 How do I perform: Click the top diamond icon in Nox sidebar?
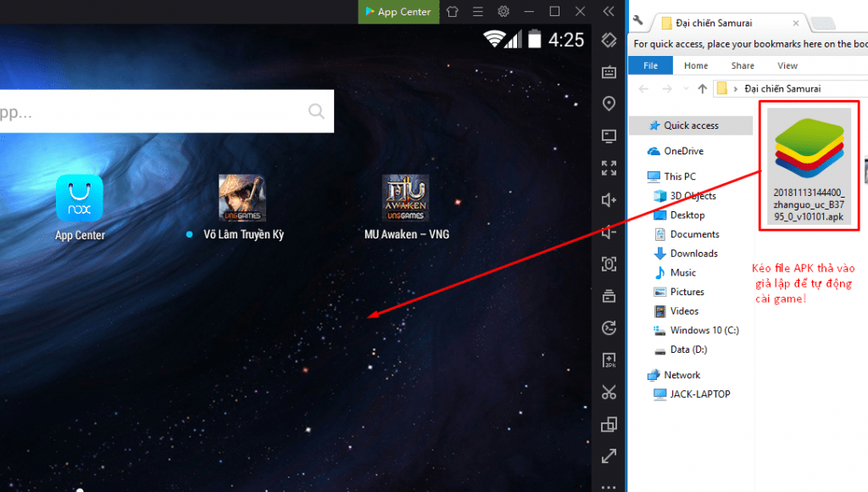pos(609,40)
